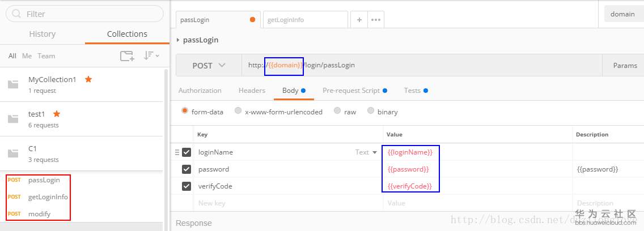The height and width of the screenshot is (231, 644).
Task: Click the plus icon to add a request tab
Action: (x=359, y=19)
